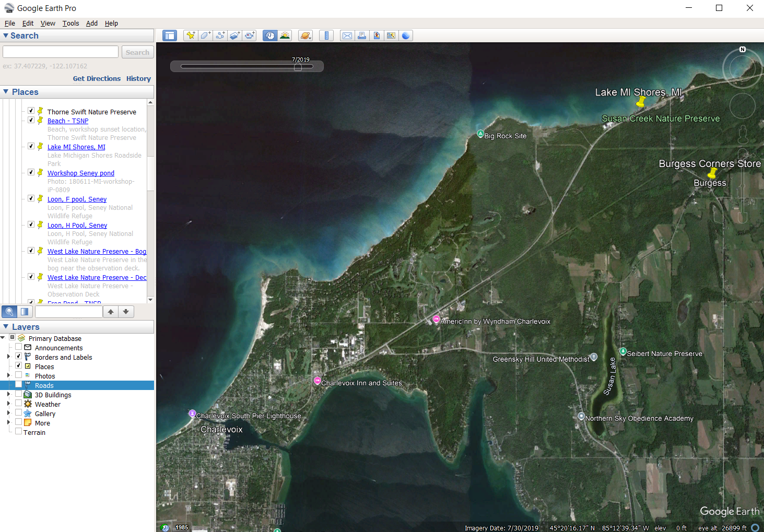
Task: Click the north indicator on compass
Action: coord(743,50)
